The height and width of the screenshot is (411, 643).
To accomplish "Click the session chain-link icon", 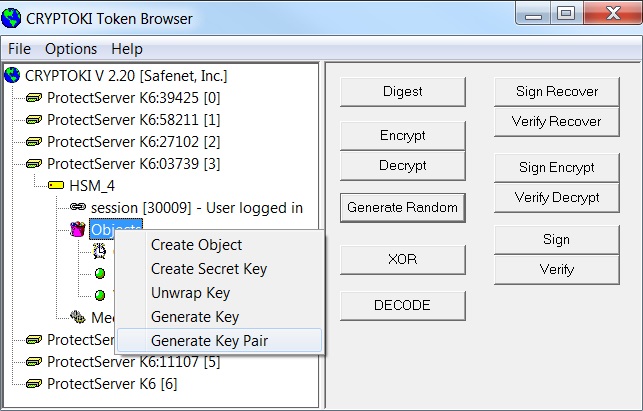I will [x=78, y=207].
